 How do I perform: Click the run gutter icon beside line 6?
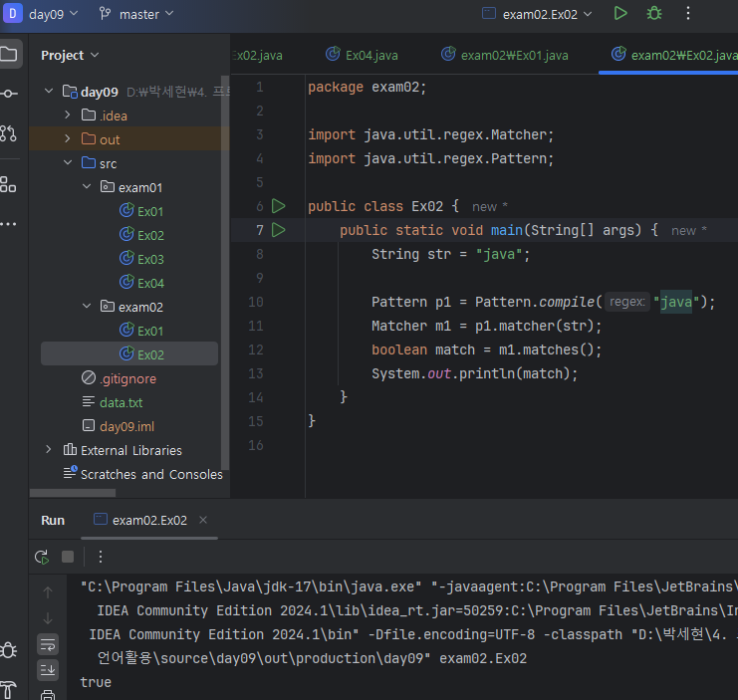[x=279, y=206]
